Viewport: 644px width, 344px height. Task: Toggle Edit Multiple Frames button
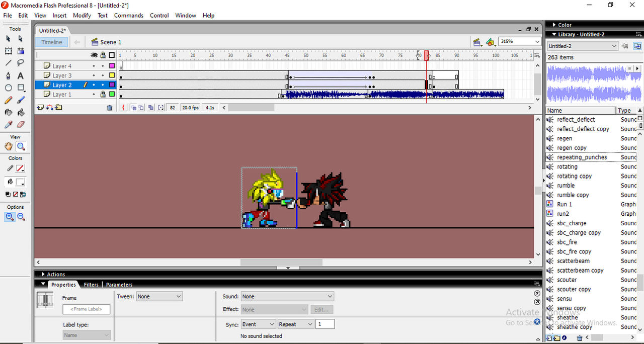click(150, 108)
